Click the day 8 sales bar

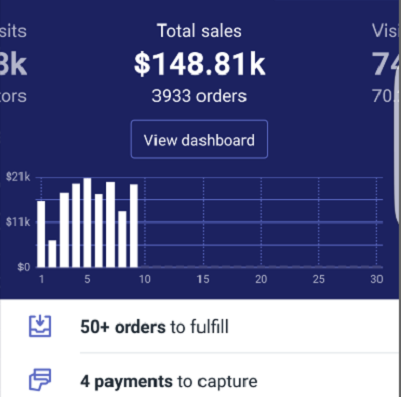122,239
